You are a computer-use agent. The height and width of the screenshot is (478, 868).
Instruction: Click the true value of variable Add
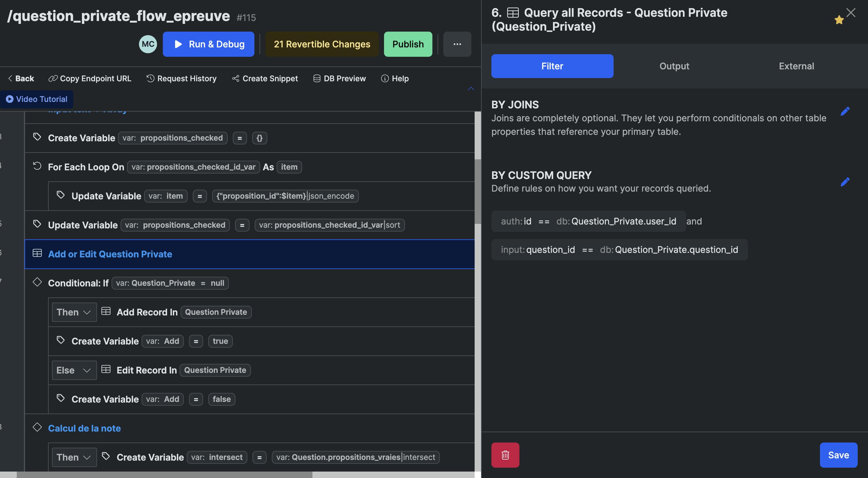click(220, 341)
